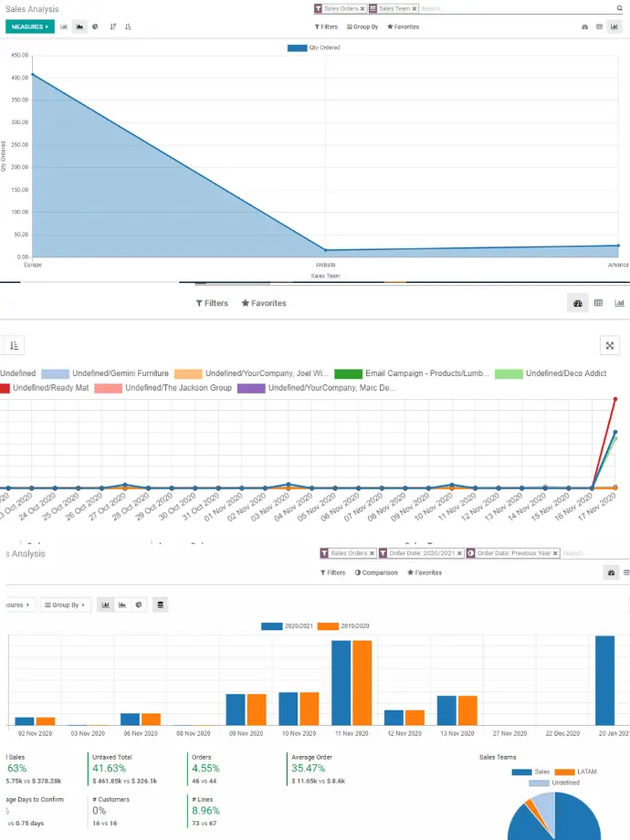Click the magnifier search icon at top
Screen dimensions: 630x840
click(620, 8)
